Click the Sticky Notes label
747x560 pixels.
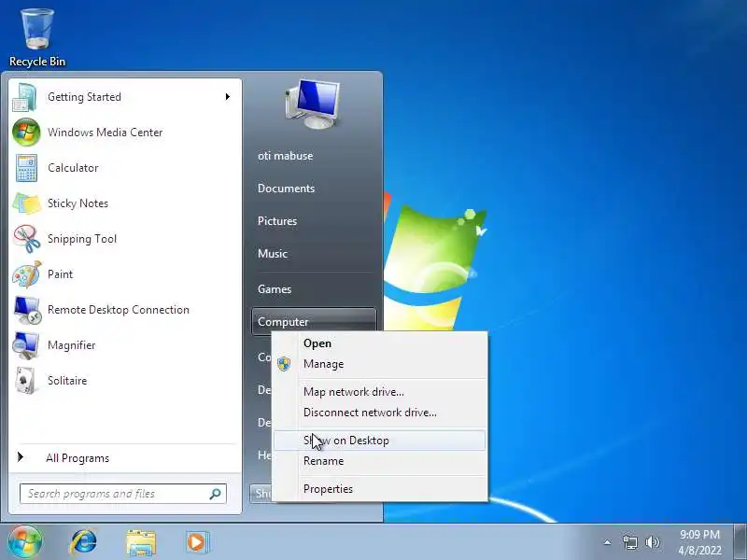[78, 203]
